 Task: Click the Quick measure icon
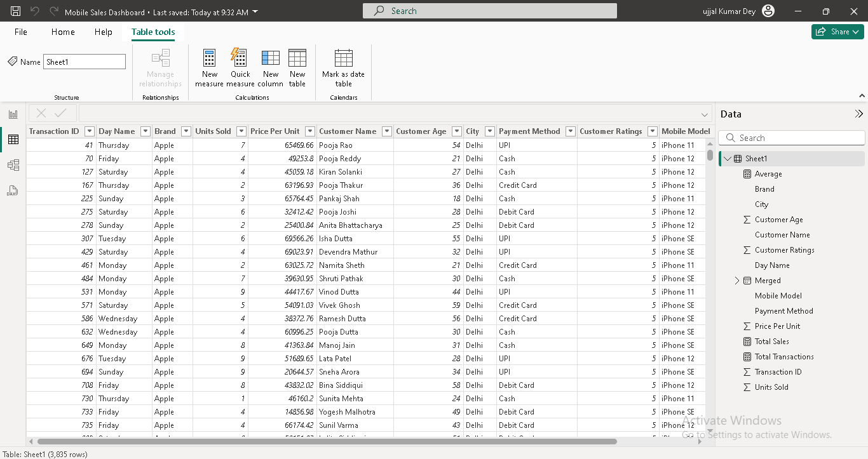tap(240, 58)
